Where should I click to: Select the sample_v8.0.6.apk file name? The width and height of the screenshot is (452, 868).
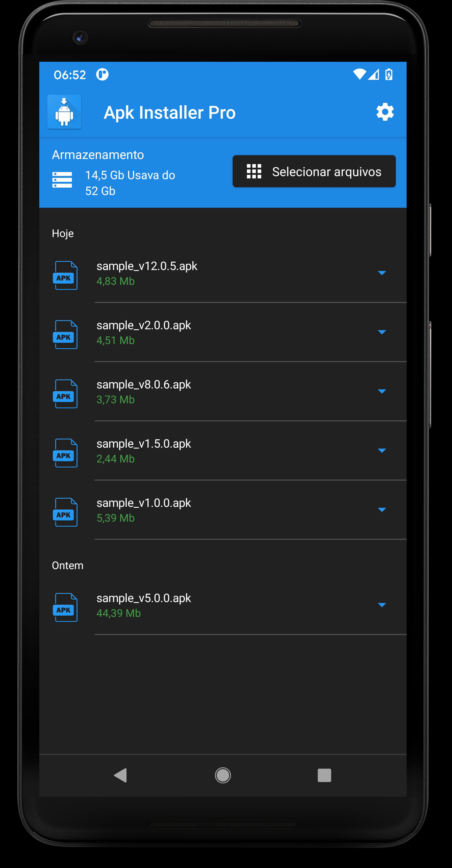[144, 385]
